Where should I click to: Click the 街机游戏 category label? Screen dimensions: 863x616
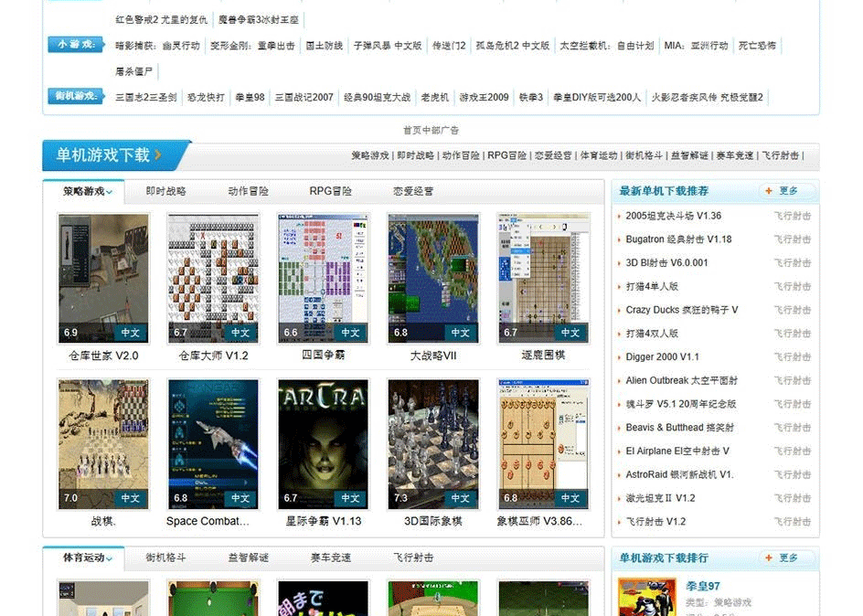click(76, 96)
